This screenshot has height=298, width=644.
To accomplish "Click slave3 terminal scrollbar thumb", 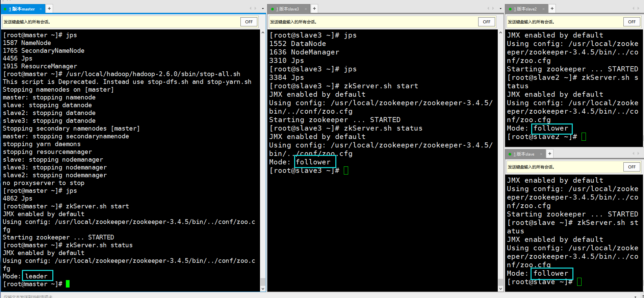I will [x=501, y=282].
